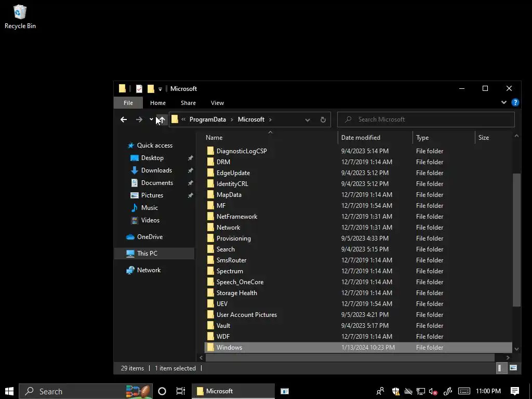Screen dimensions: 532x399
Task: Switch to the Share ribbon tab
Action: pos(188,103)
